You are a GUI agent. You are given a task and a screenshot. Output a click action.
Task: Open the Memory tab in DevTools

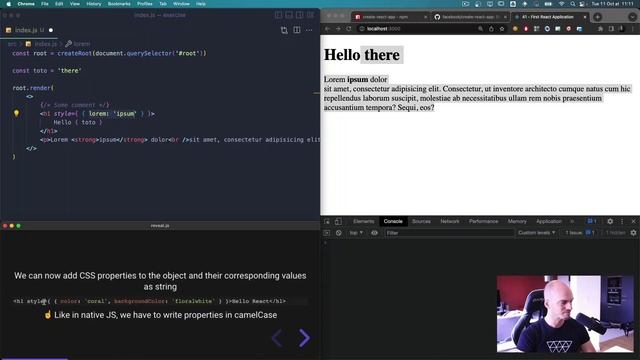(x=517, y=221)
